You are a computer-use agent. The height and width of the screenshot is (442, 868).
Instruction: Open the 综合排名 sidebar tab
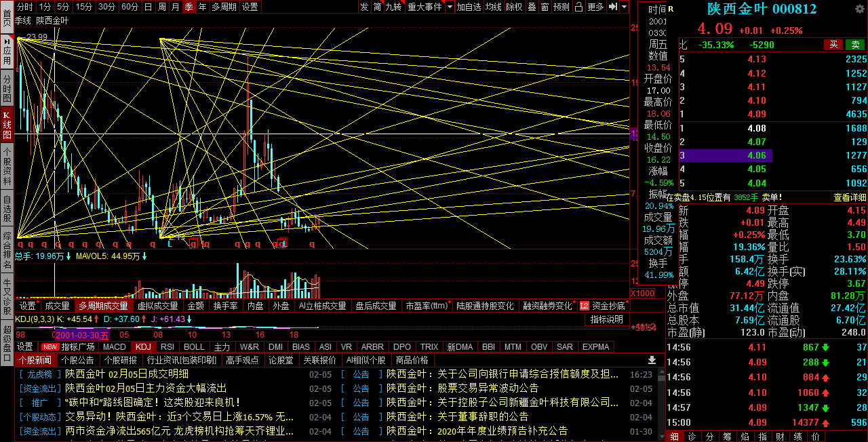[7, 251]
